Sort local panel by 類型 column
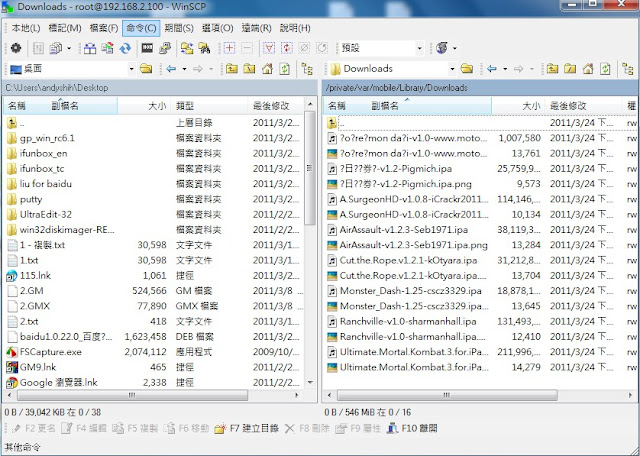 [x=209, y=106]
